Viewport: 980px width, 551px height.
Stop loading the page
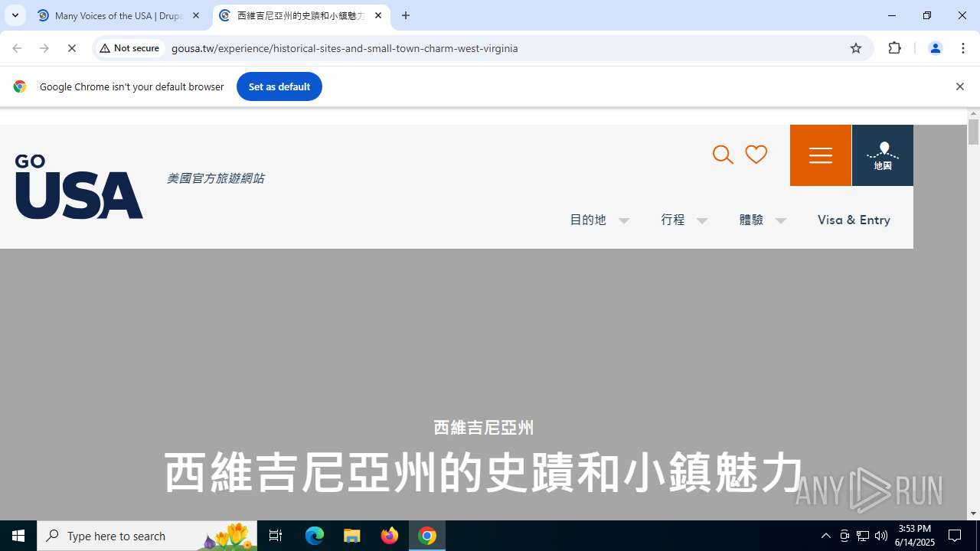pyautogui.click(x=72, y=48)
